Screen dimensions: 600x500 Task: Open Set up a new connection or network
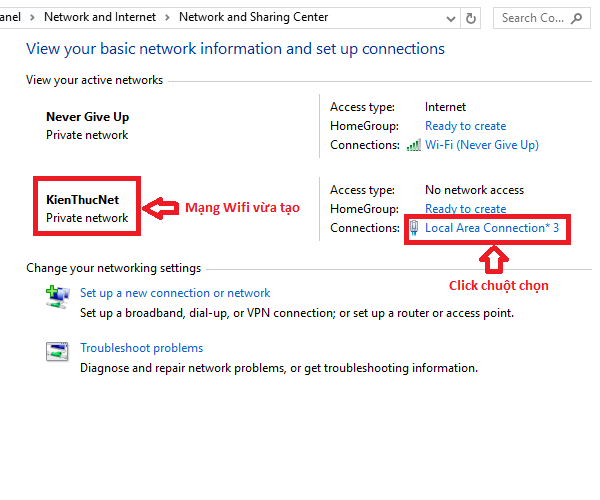click(x=175, y=293)
